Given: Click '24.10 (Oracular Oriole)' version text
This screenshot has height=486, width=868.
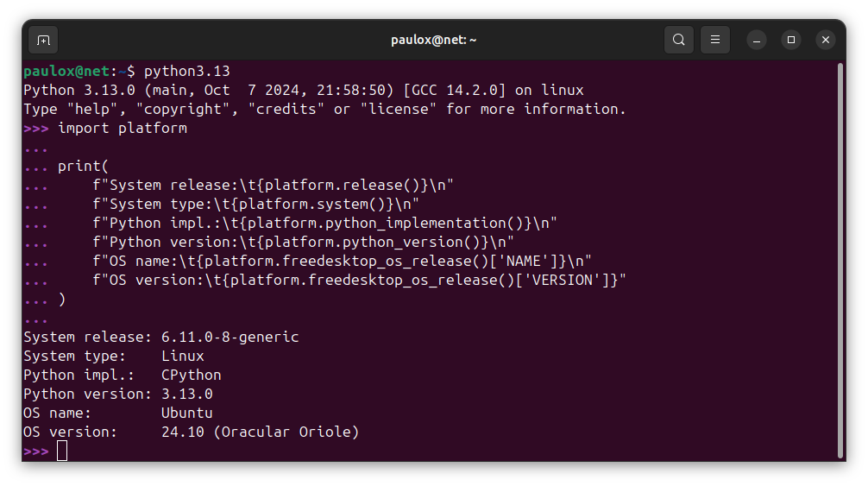Looking at the screenshot, I should (261, 432).
